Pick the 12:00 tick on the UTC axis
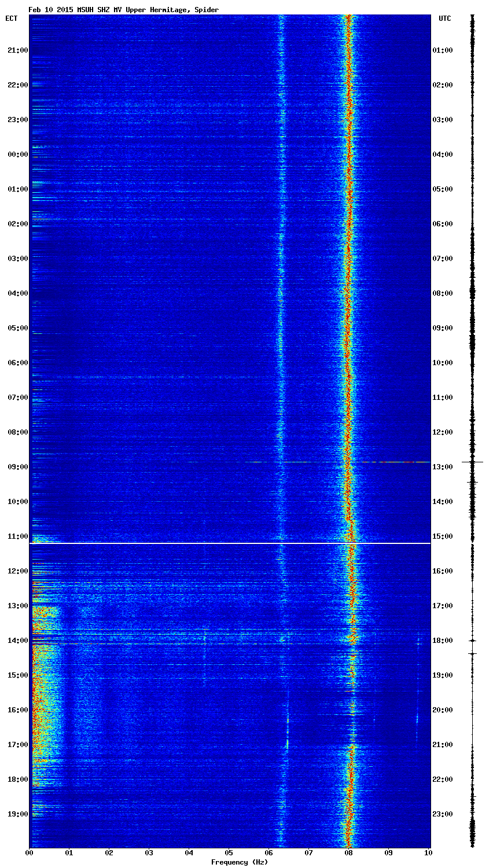493x868 pixels. click(x=443, y=432)
